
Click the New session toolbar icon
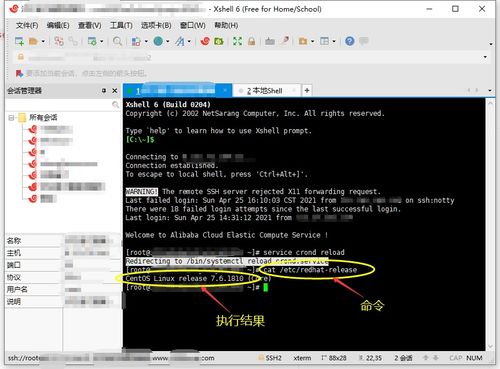click(19, 41)
